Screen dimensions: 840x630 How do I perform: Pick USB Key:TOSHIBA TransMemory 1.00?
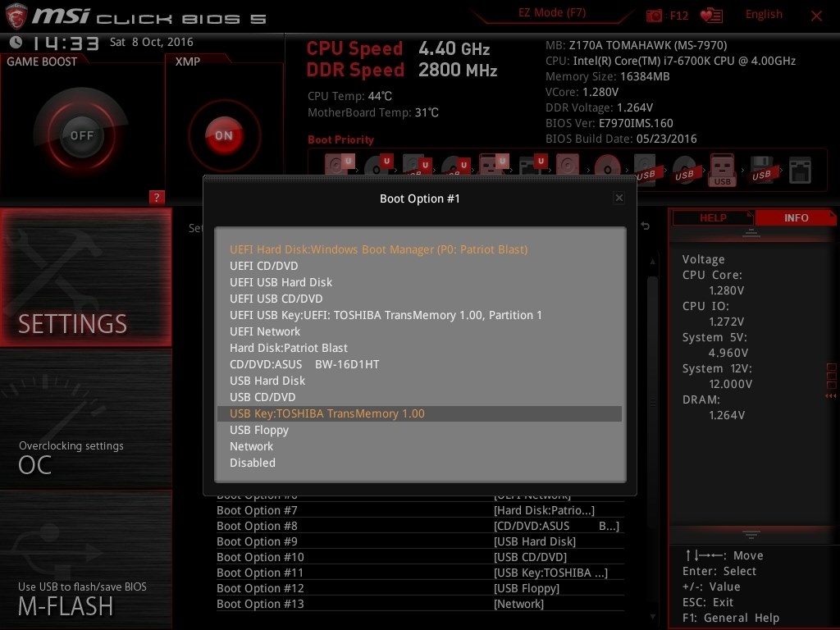pos(419,413)
